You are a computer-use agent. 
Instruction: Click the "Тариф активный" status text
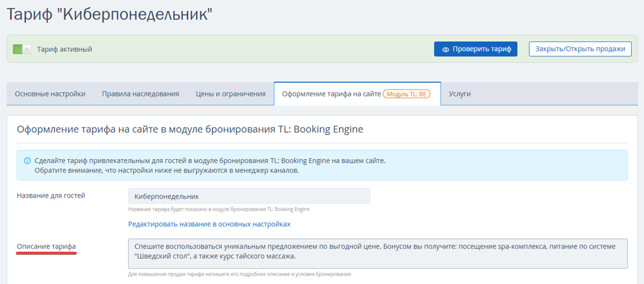point(65,49)
